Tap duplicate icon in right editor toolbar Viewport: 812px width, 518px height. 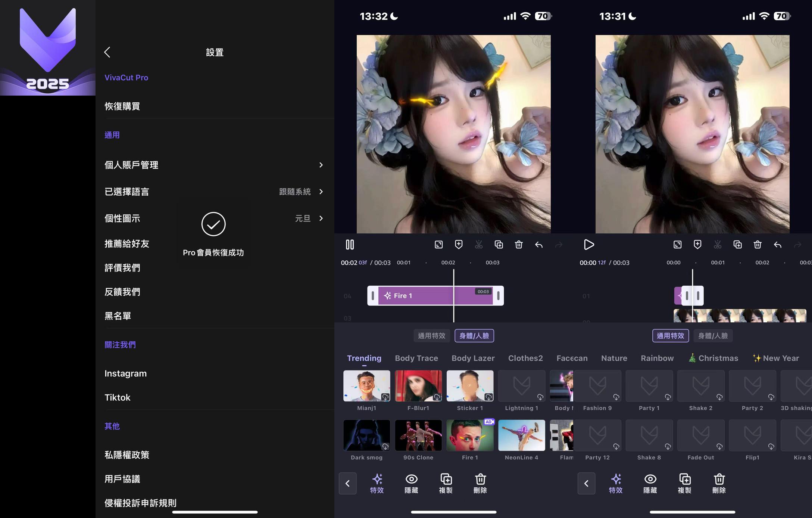tap(738, 245)
